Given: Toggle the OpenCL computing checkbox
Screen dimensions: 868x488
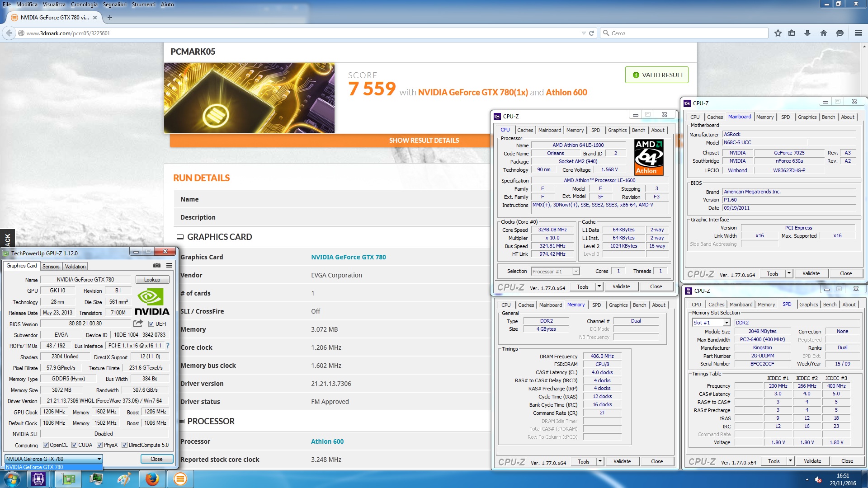Looking at the screenshot, I should (46, 445).
